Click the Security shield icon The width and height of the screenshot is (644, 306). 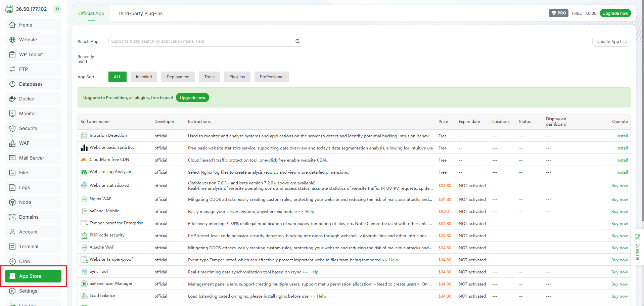point(12,128)
